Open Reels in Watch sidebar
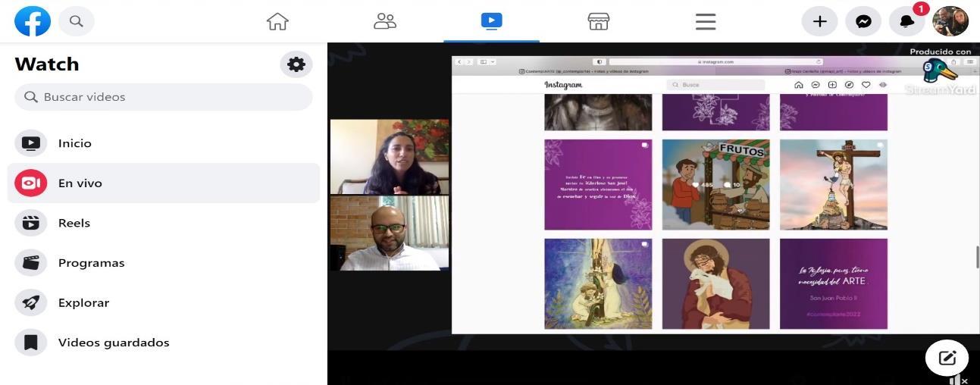980x385 pixels. [164, 223]
